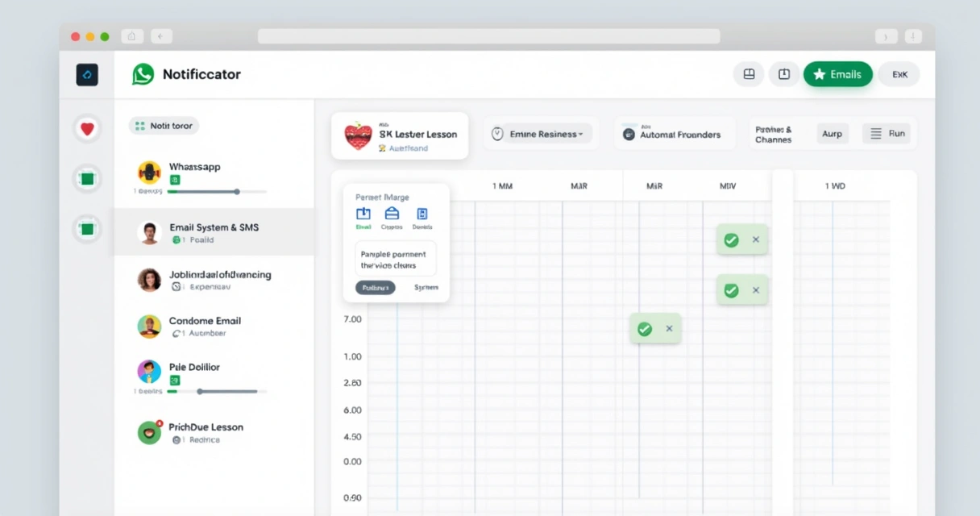Click the green Emails button
The image size is (980, 516).
838,74
